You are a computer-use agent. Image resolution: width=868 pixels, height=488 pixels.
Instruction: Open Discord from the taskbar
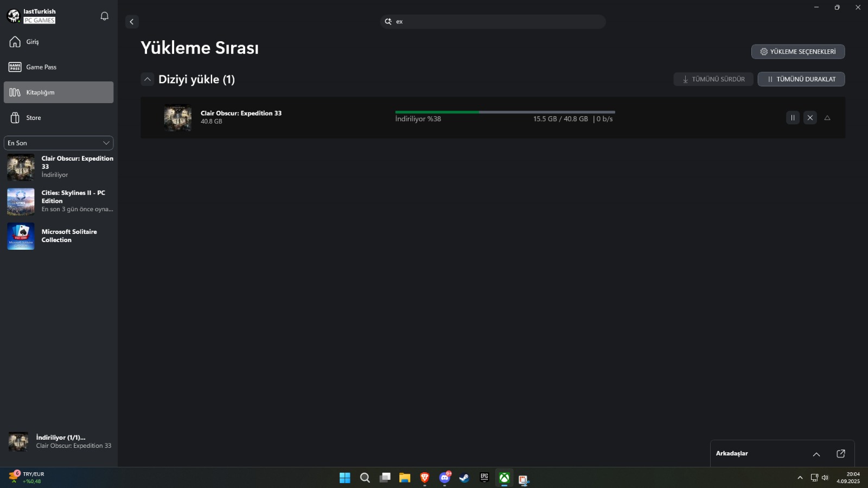click(x=445, y=478)
